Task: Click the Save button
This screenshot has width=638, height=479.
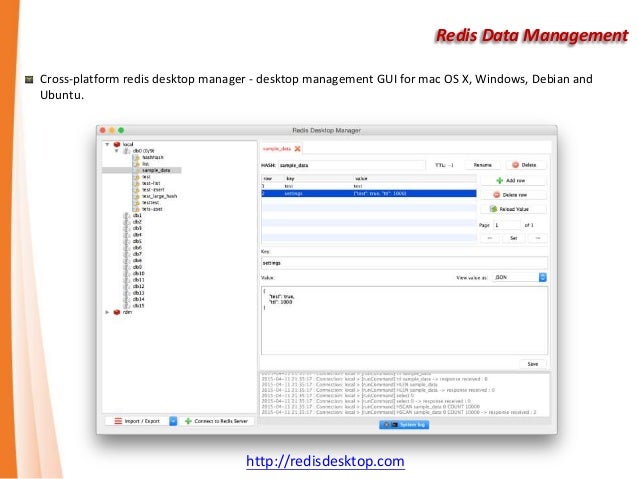Action: point(533,364)
